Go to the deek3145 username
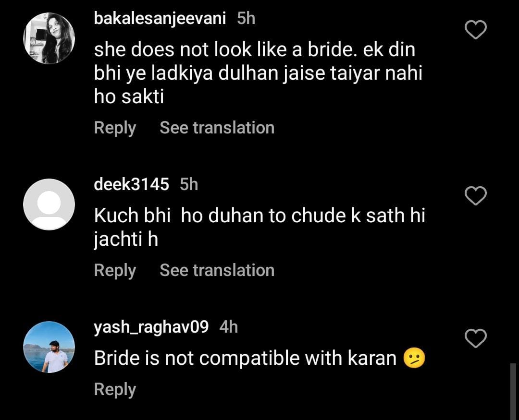The height and width of the screenshot is (420, 519). 132,184
